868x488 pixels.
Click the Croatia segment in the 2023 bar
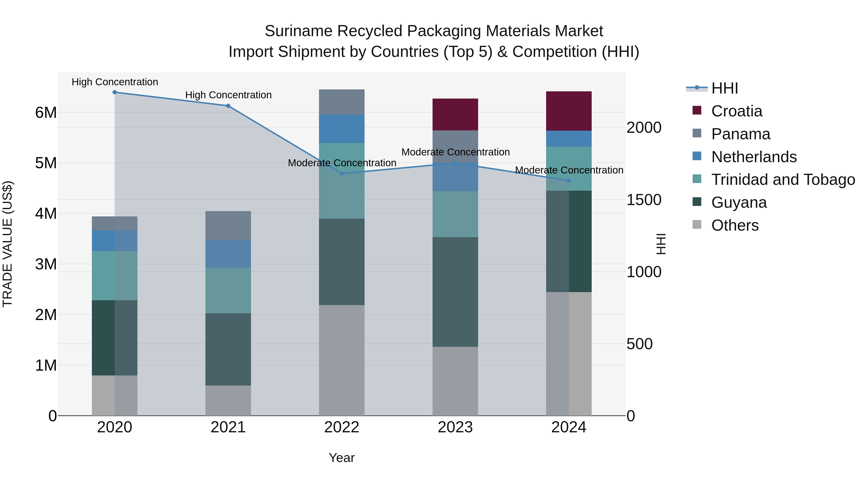(455, 114)
